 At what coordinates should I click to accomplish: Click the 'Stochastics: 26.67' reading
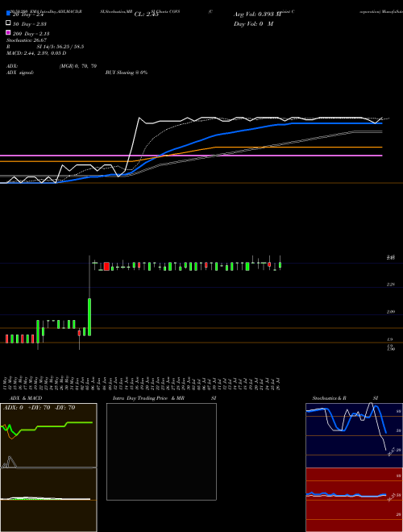(27, 40)
